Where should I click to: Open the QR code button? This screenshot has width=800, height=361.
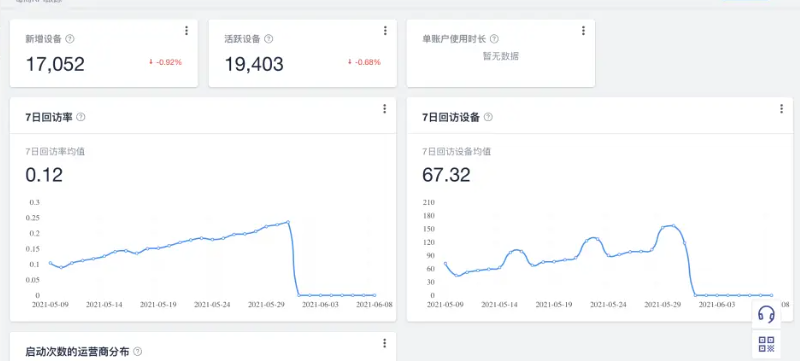[766, 344]
